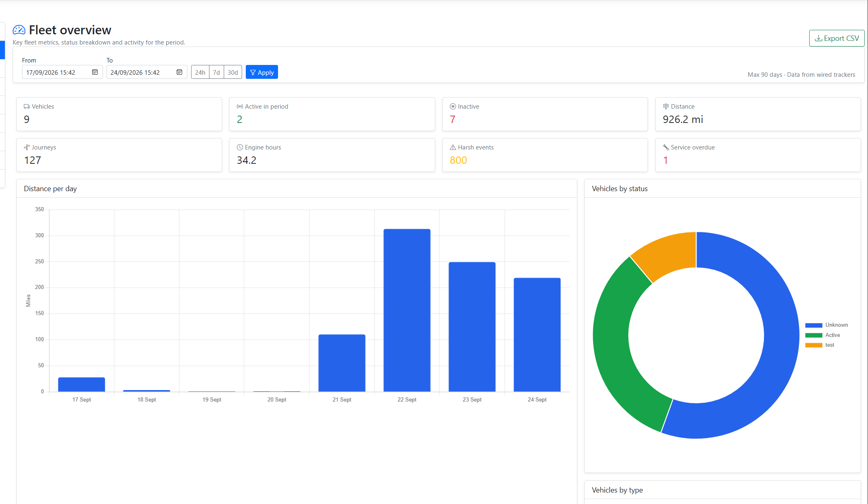
Task: Click the warning triangle beside Harsh events
Action: (453, 147)
